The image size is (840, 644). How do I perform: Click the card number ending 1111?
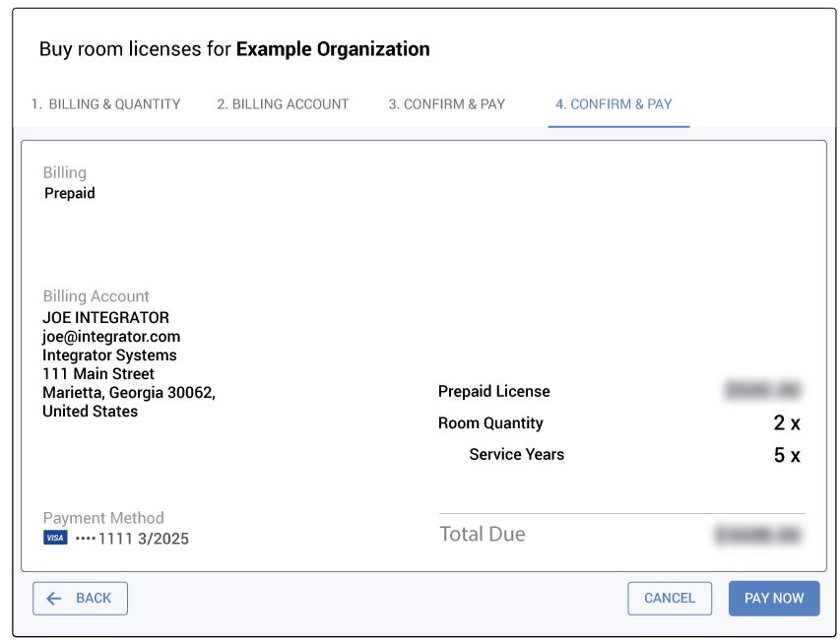[x=132, y=539]
